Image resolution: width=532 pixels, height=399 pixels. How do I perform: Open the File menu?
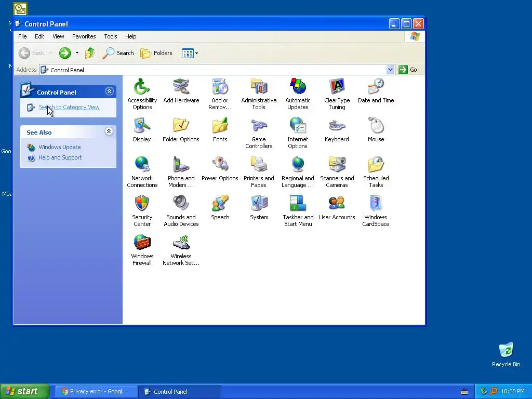(22, 36)
